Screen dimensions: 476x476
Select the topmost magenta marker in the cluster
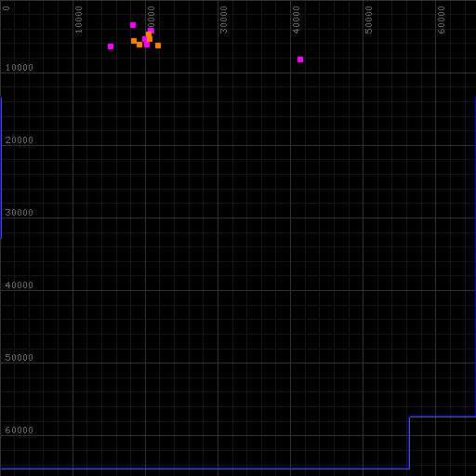click(x=133, y=25)
